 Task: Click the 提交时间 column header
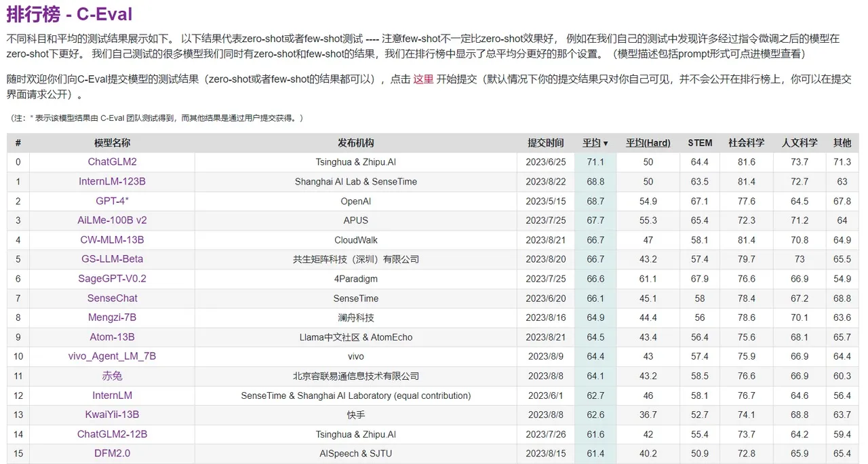[x=546, y=142]
